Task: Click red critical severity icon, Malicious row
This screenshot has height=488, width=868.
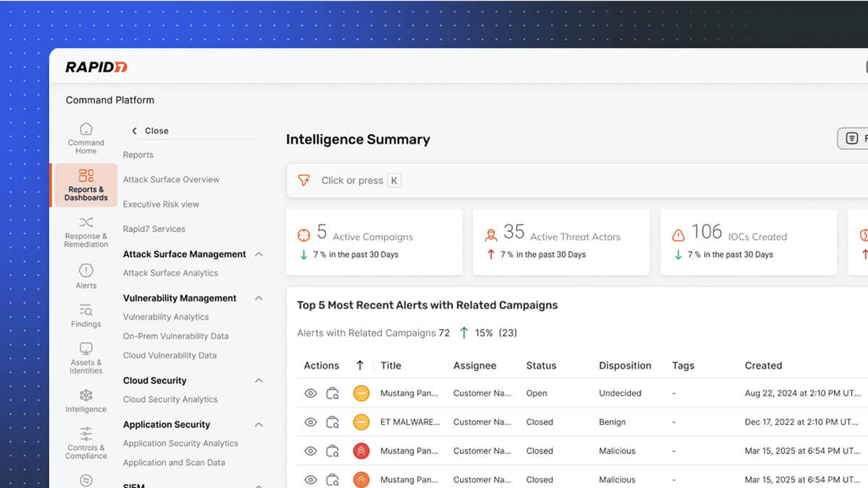Action: tap(361, 451)
